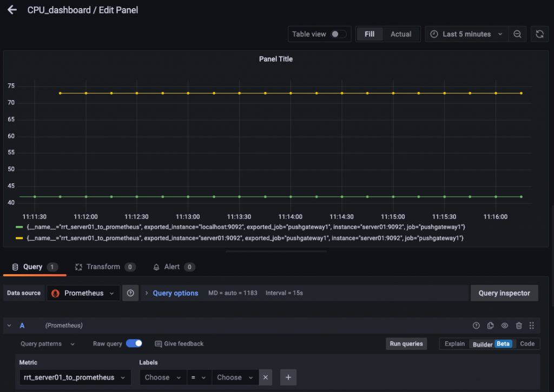Switch to Code editor mode
Screen dimensions: 554x392
point(527,344)
